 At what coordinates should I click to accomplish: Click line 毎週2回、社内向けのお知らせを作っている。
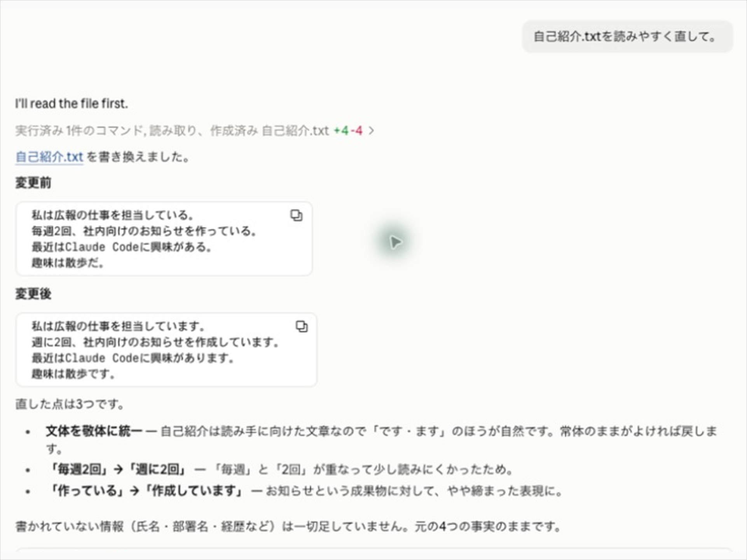coord(144,231)
